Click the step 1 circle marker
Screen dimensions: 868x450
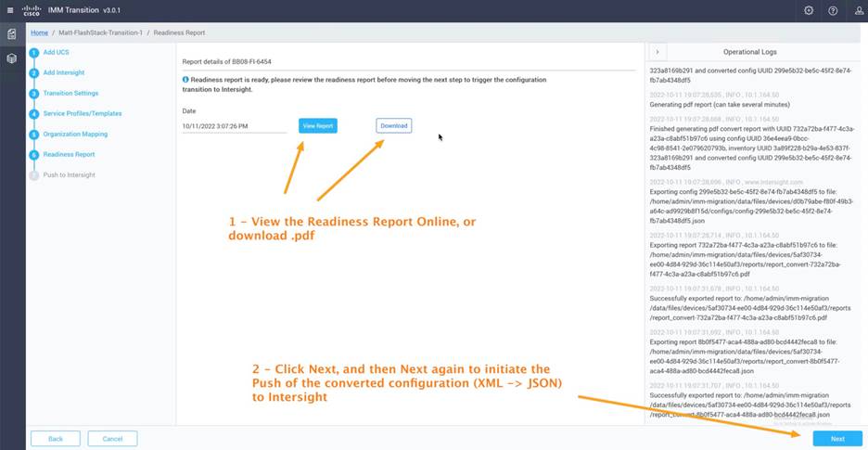[34, 53]
